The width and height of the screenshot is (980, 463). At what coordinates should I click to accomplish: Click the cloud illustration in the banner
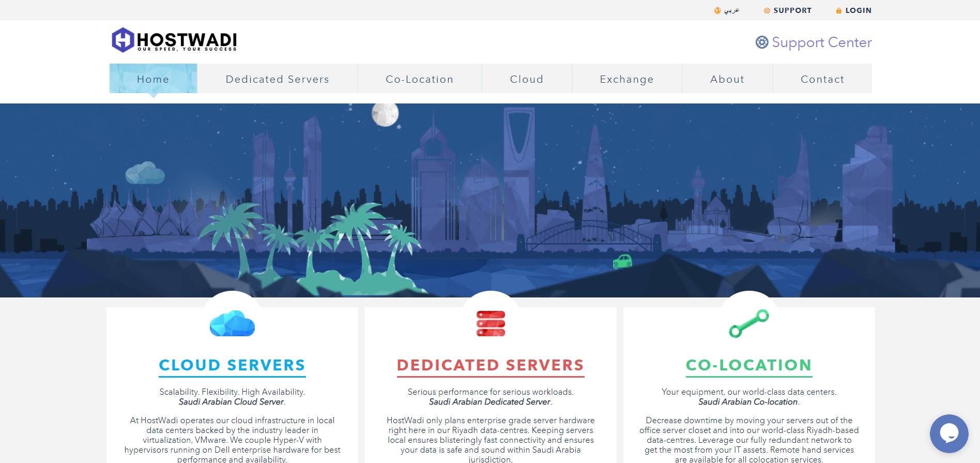point(145,173)
